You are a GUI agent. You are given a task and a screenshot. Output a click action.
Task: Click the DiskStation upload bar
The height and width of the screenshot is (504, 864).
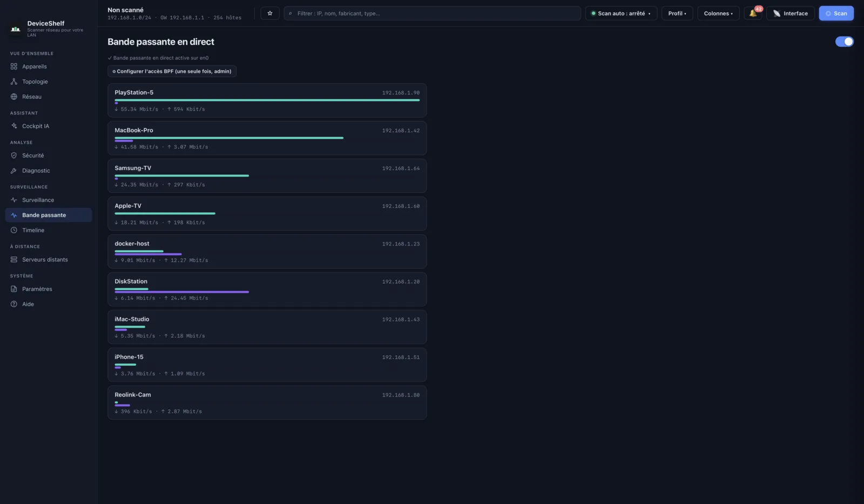(x=182, y=292)
